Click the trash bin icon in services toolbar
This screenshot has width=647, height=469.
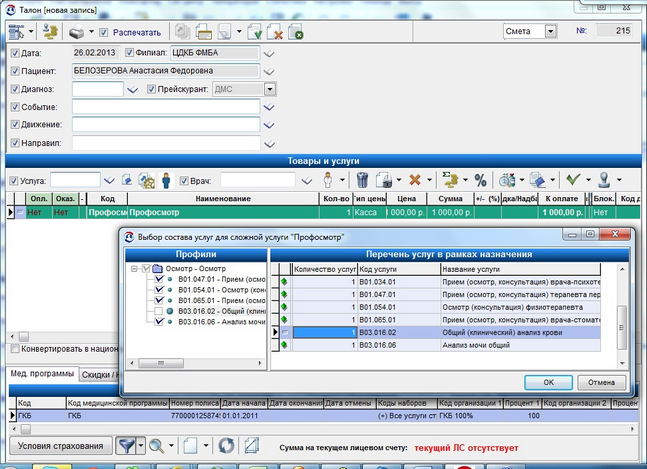click(362, 180)
